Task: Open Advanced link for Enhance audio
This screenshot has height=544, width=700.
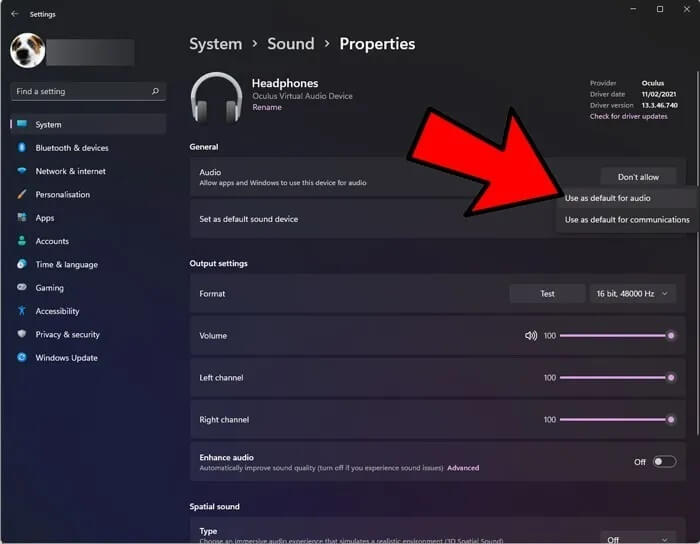Action: [463, 468]
